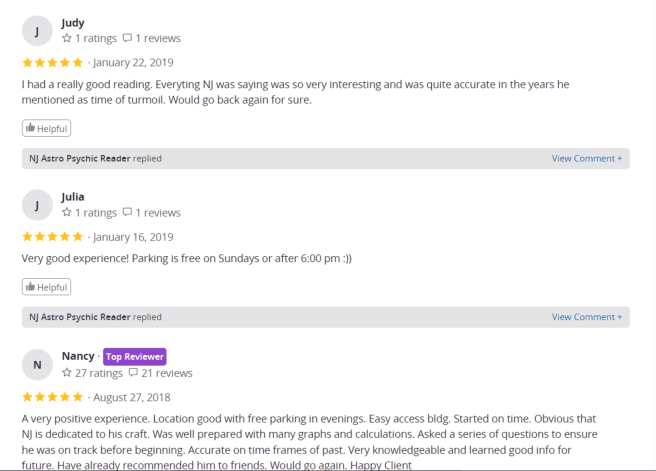Click the star icon beside Julia's ratings count
Image resolution: width=656 pixels, height=471 pixels.
[67, 213]
